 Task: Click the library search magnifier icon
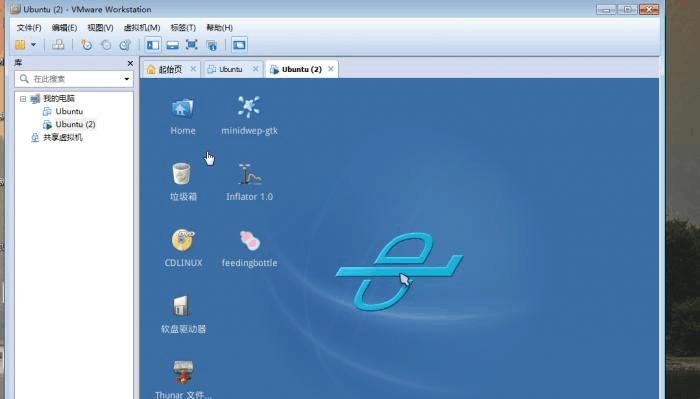24,79
